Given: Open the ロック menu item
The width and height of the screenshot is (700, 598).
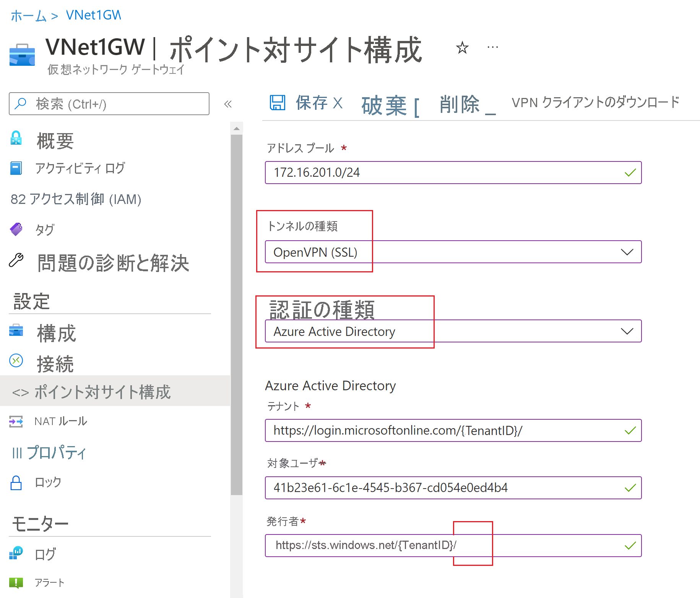Looking at the screenshot, I should tap(48, 482).
